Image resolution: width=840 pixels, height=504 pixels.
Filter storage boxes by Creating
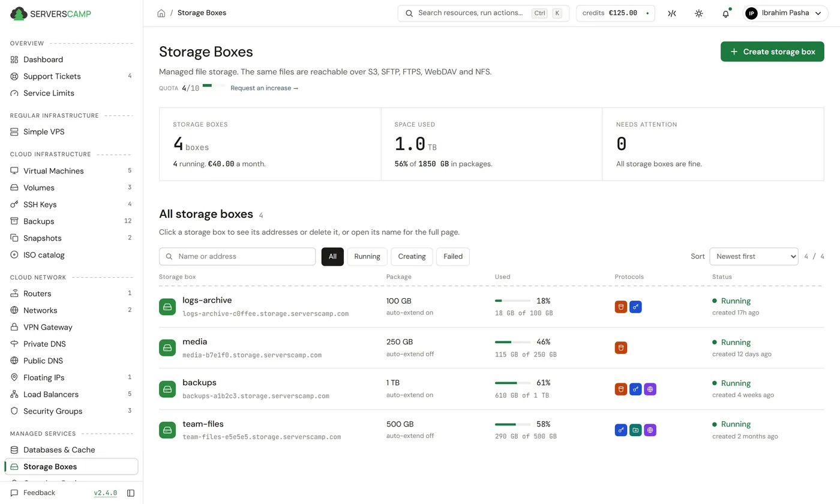click(x=412, y=256)
